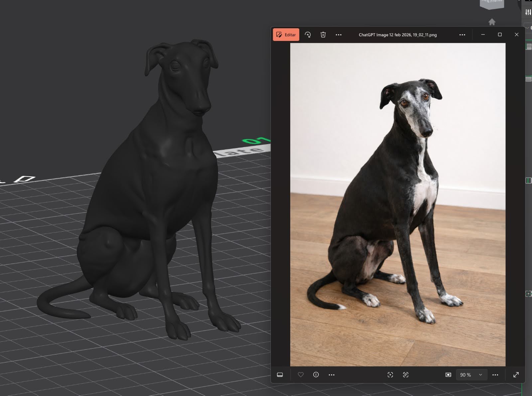The height and width of the screenshot is (396, 532).
Task: Open the ellipsis menu right of the filename
Action: 462,35
